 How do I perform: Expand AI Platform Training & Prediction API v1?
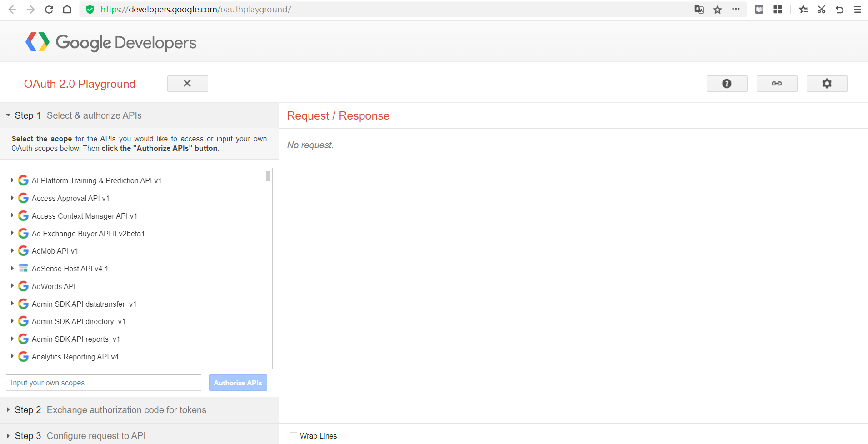tap(12, 180)
